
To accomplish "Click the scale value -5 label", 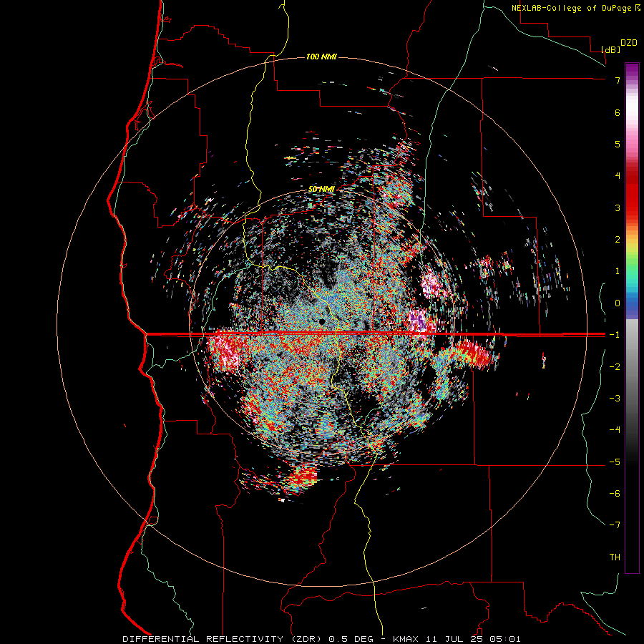I will point(615,462).
